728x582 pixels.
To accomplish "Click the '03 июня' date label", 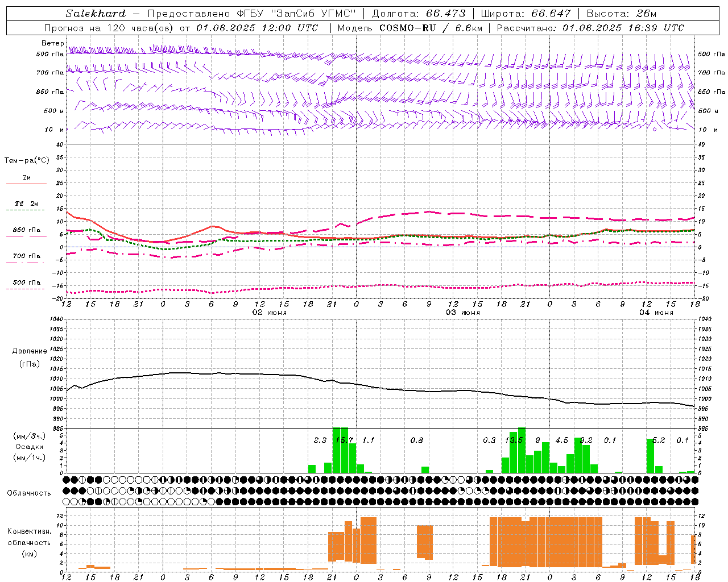I will [x=463, y=313].
